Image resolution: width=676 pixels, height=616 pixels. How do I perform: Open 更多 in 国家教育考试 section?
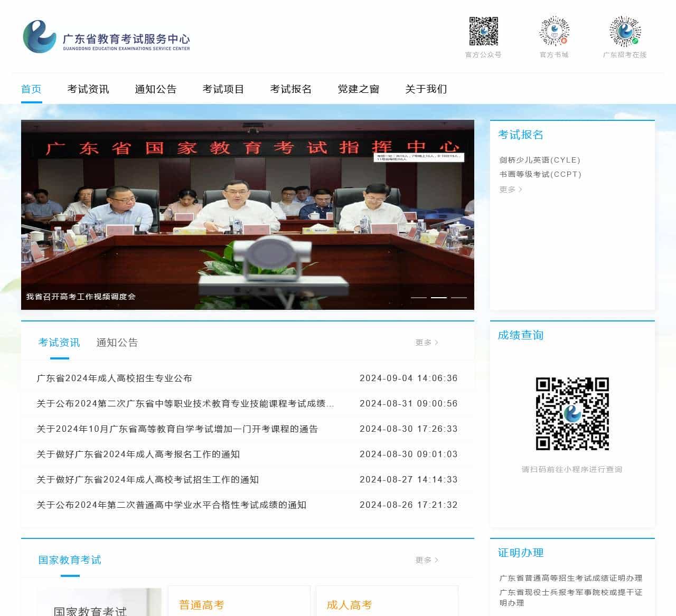427,560
